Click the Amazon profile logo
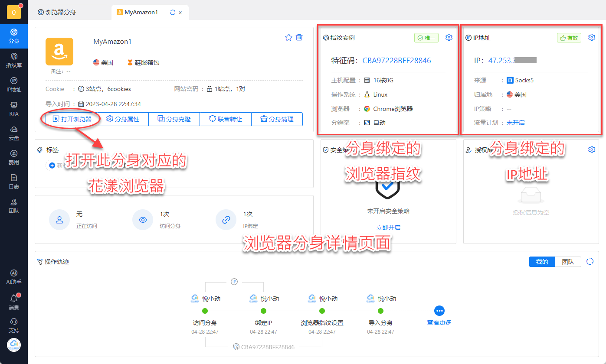 coord(59,52)
